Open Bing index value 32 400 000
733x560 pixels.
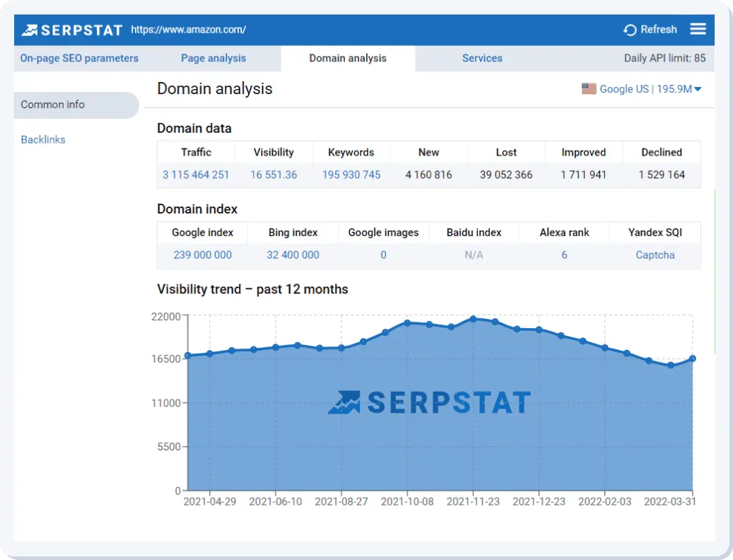(293, 255)
